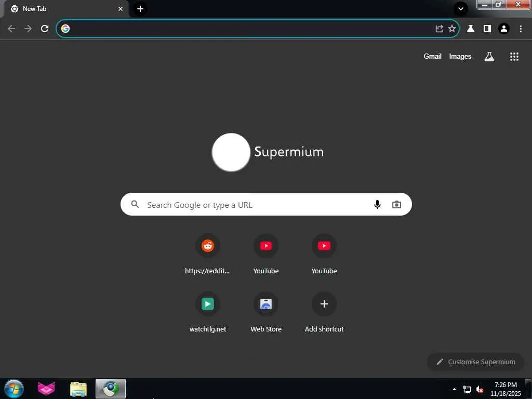Click Customise Supermium button
532x399 pixels.
(476, 362)
